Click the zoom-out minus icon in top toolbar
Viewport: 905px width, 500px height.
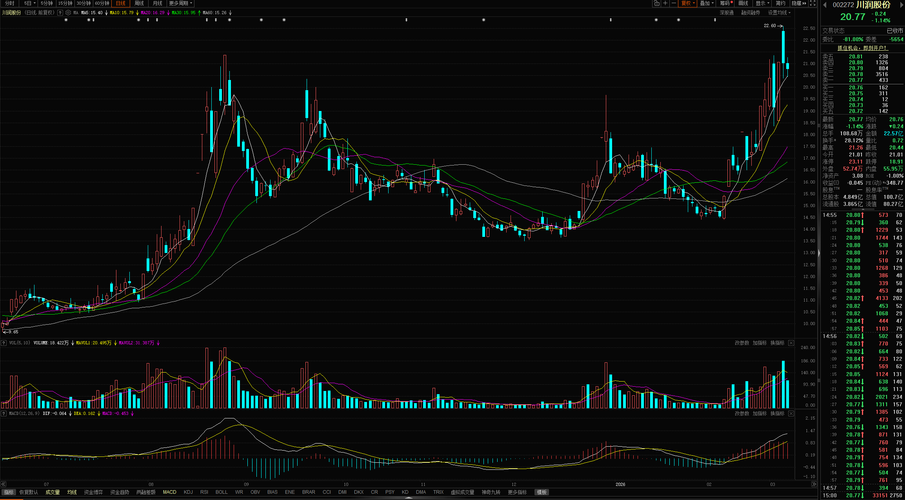(674, 3)
